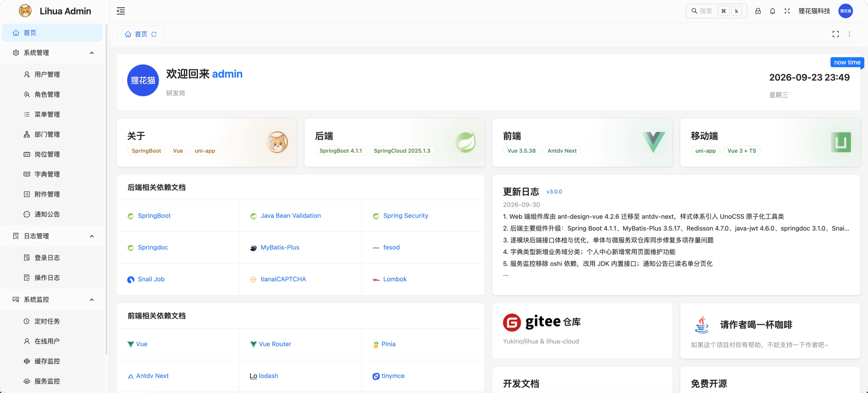Image resolution: width=868 pixels, height=393 pixels.
Task: Collapse the 日志管理 menu group
Action: [52, 236]
